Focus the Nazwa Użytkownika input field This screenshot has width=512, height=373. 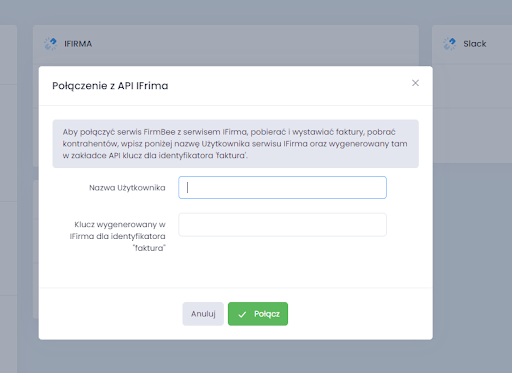[282, 188]
